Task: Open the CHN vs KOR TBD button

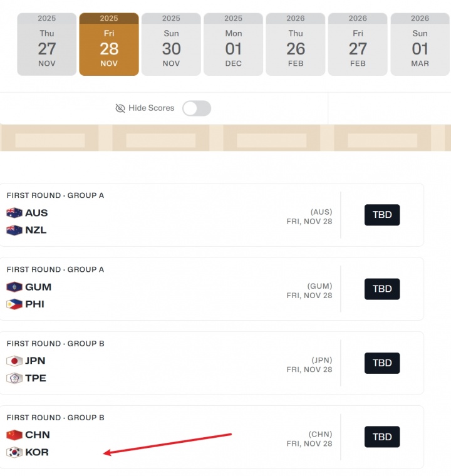Action: point(382,437)
